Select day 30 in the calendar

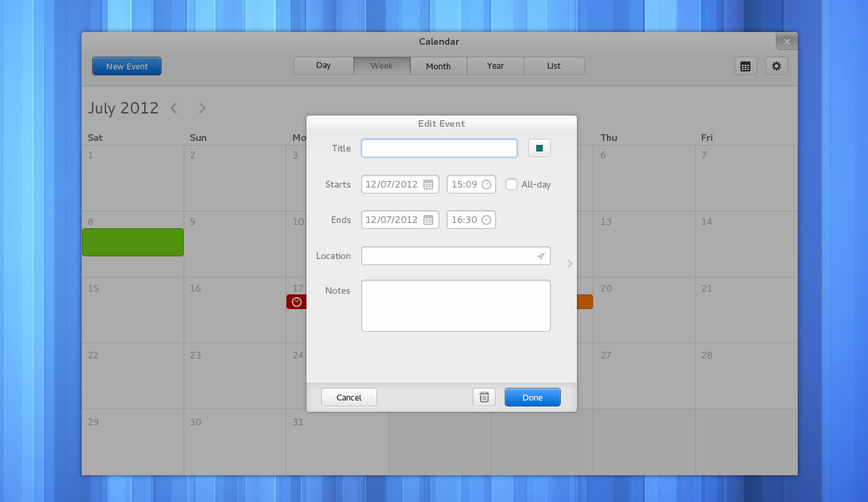coord(235,442)
